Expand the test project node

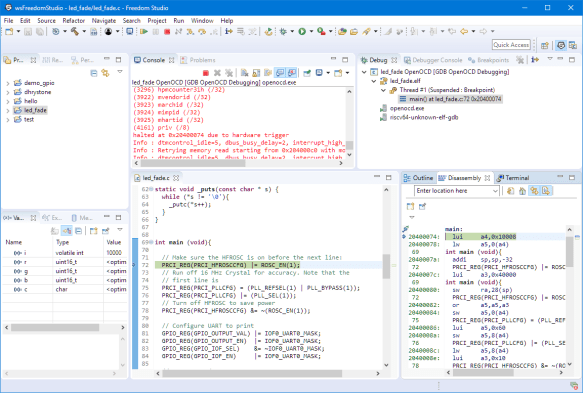(x=8, y=120)
